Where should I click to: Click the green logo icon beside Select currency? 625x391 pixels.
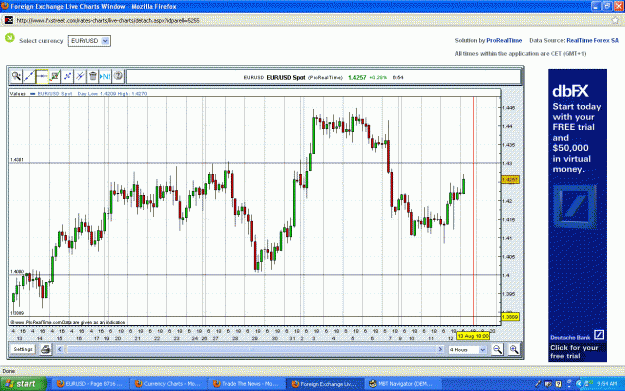[x=10, y=38]
